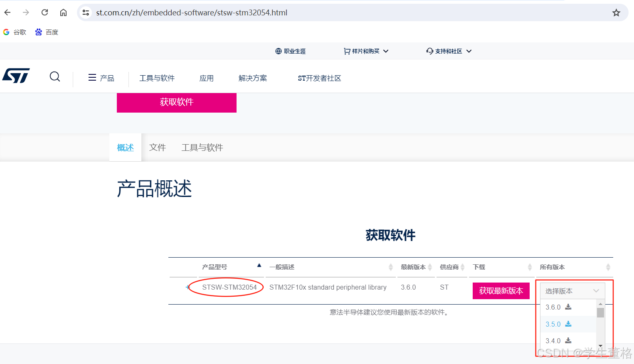Click the ST logo
Viewport: 634px width, 364px height.
pos(16,76)
